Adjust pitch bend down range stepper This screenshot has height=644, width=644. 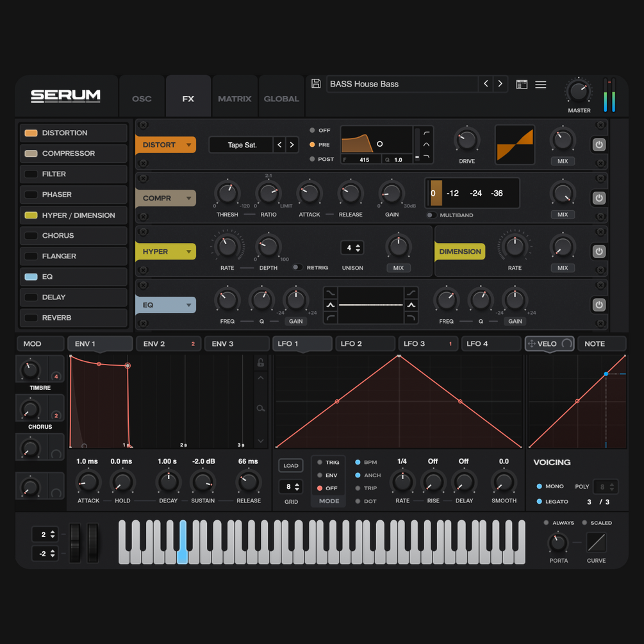click(x=45, y=554)
